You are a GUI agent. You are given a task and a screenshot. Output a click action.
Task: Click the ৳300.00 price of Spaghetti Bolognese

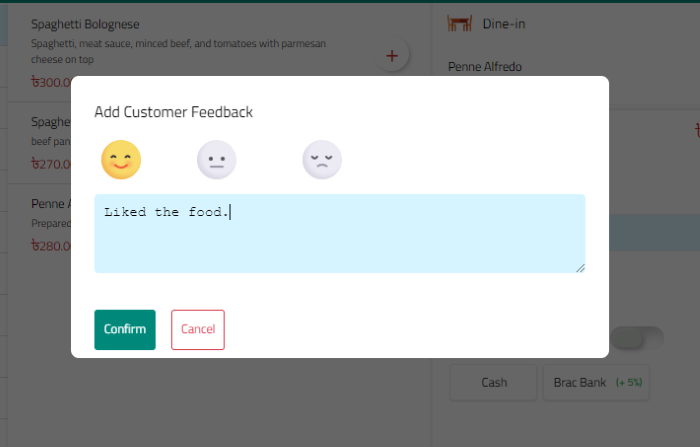[x=50, y=82]
